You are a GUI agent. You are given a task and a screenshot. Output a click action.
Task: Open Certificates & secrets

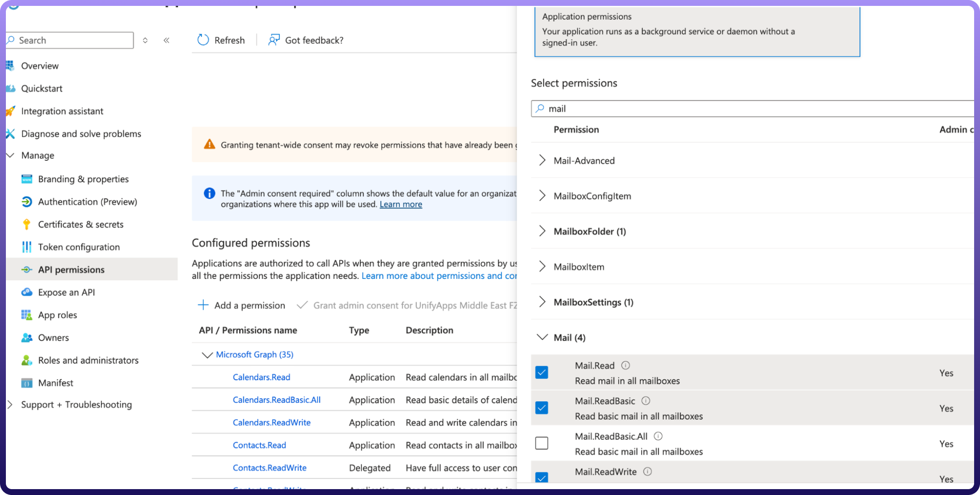pyautogui.click(x=81, y=224)
